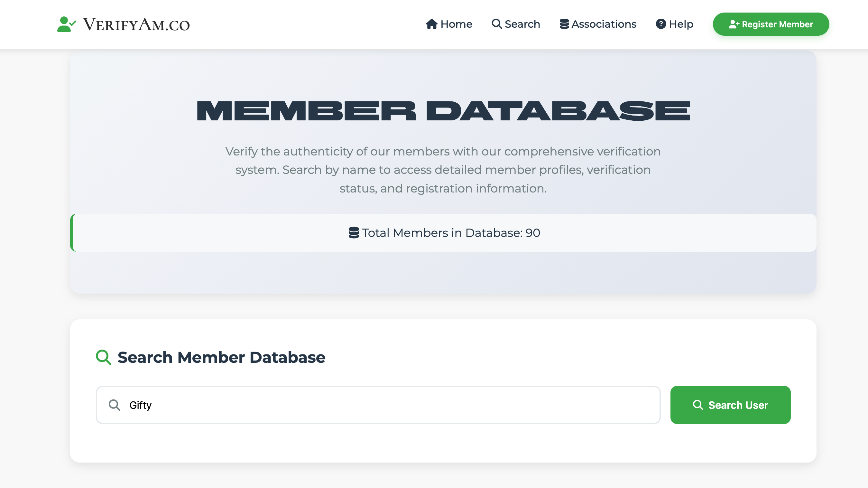Image resolution: width=868 pixels, height=488 pixels.
Task: Click the add-user icon in Register Member
Action: [x=734, y=24]
